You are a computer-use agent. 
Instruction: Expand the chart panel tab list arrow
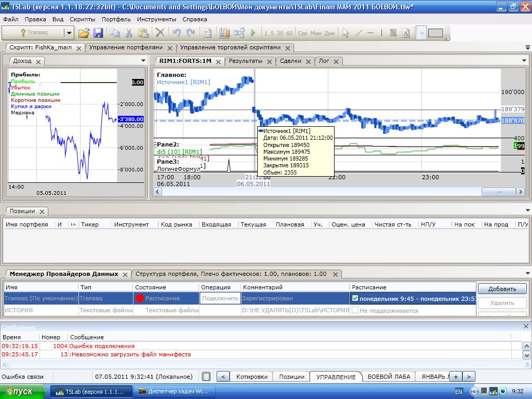coord(524,60)
